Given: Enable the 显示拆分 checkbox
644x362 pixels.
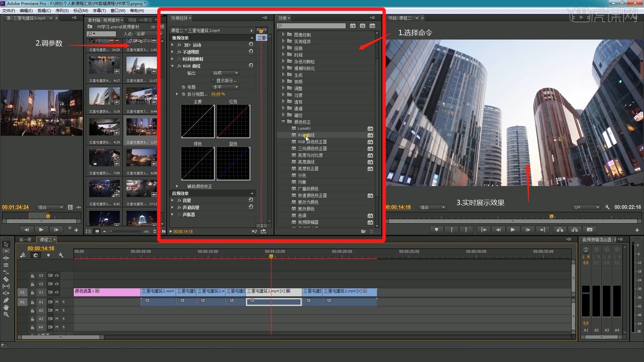Looking at the screenshot, I should click(x=213, y=80).
